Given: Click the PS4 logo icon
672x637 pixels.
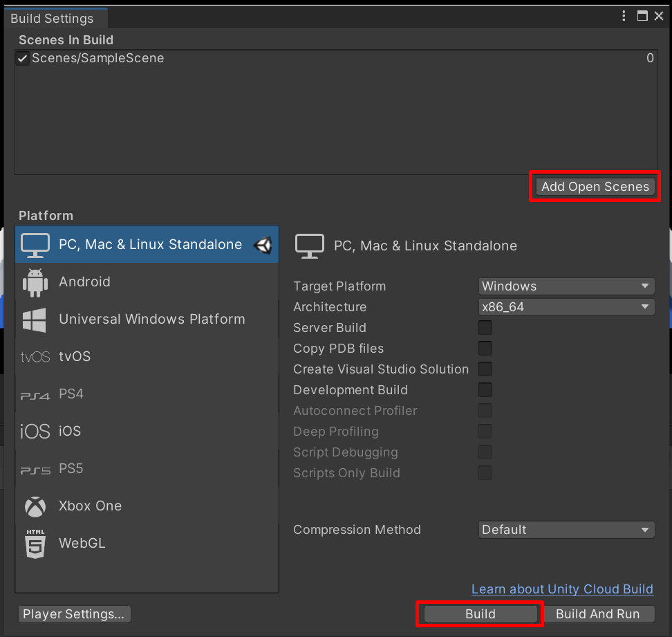Looking at the screenshot, I should (x=35, y=396).
